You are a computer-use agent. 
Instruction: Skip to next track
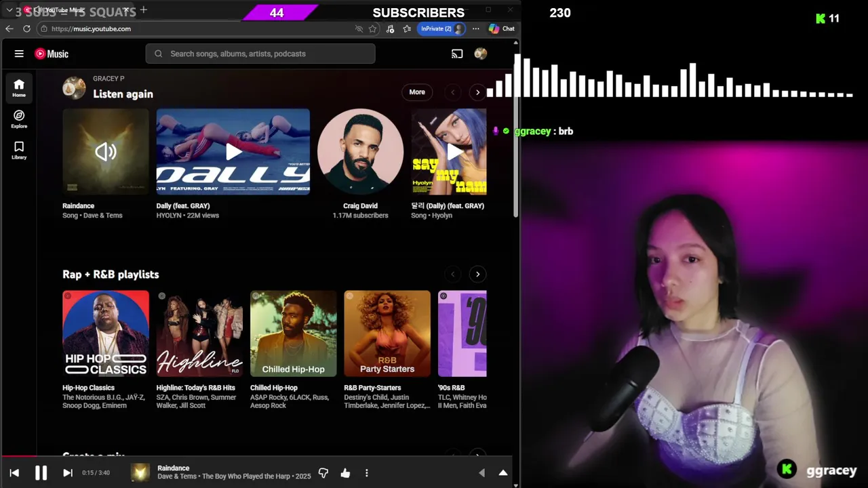(x=68, y=473)
